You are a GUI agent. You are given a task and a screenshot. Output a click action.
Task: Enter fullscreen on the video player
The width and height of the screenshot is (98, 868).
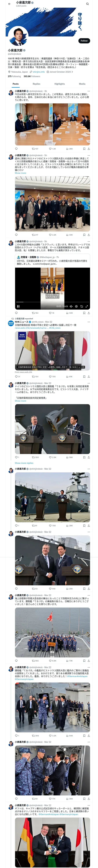coord(87,306)
